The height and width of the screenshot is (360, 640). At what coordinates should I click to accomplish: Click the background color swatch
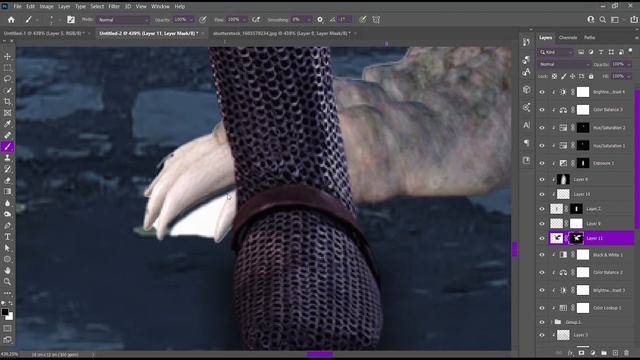10,317
